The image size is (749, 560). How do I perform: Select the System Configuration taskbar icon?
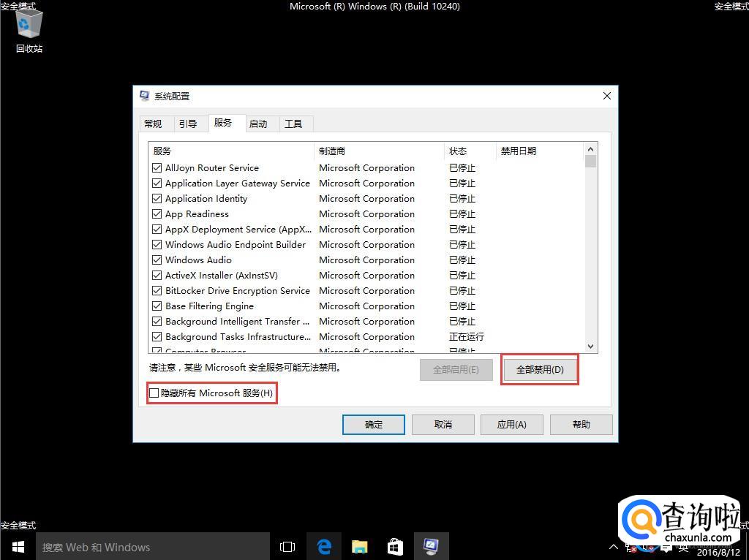click(431, 547)
